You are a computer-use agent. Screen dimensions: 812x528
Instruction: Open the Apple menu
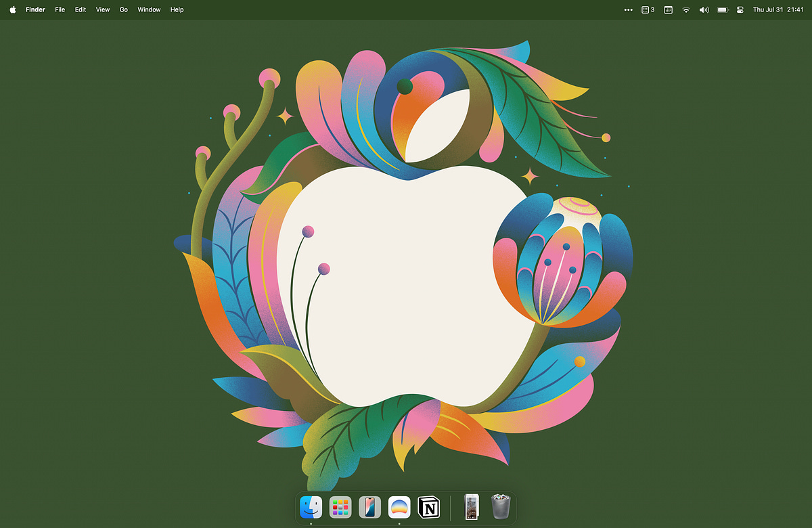coord(12,9)
